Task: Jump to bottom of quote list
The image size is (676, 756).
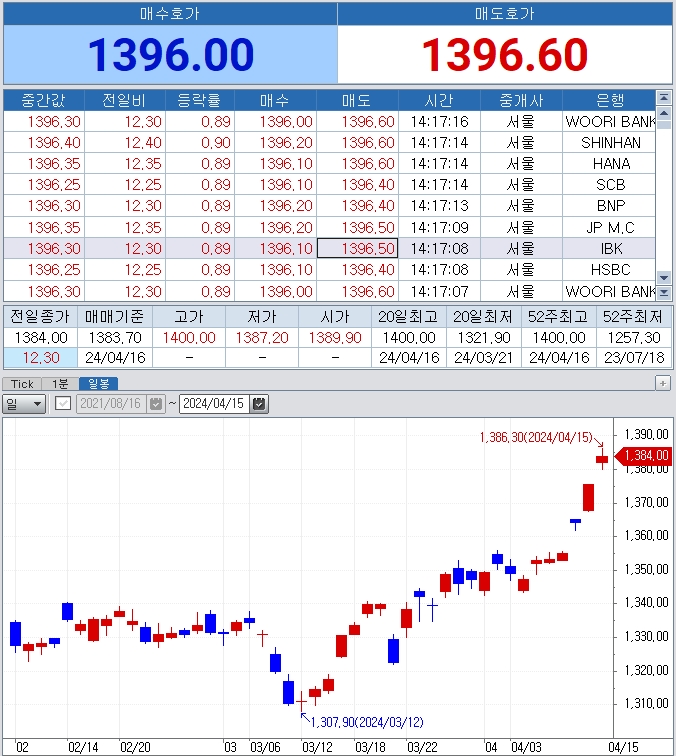Action: pos(663,292)
